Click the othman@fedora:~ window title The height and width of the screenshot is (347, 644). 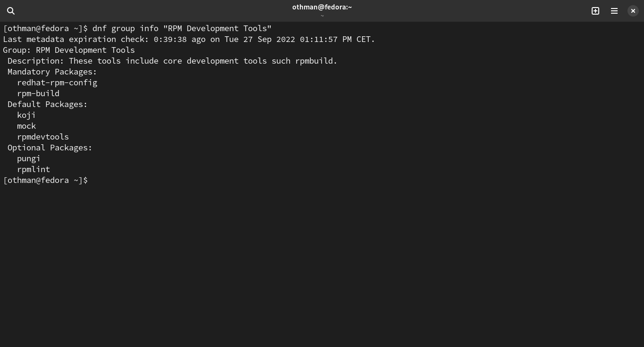[322, 7]
